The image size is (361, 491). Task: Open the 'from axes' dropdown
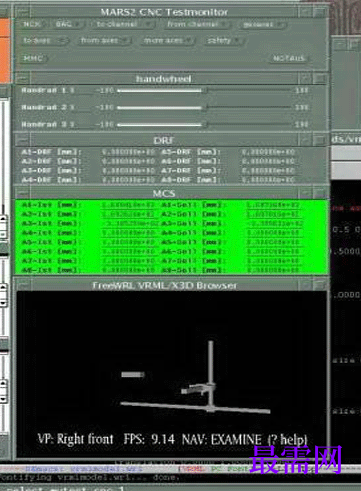(x=104, y=41)
